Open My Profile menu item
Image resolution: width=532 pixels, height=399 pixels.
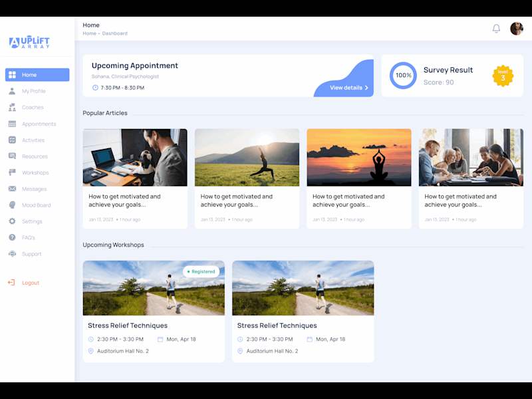34,91
